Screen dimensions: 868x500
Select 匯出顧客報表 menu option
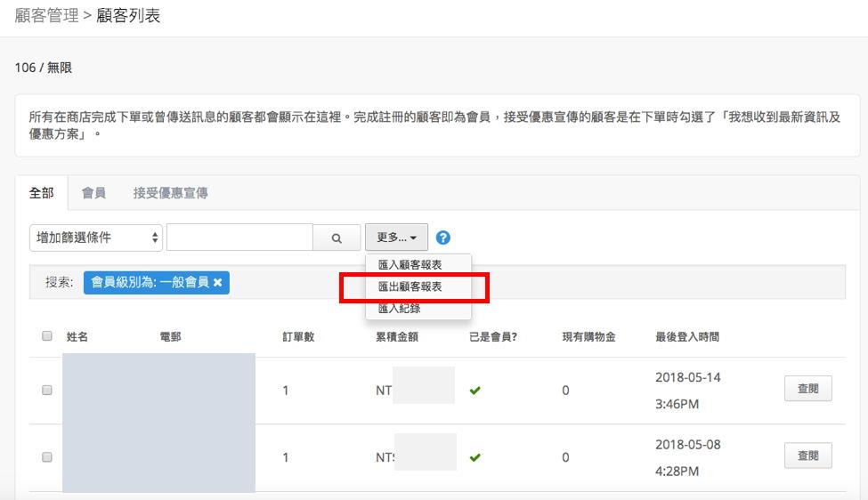pyautogui.click(x=410, y=287)
